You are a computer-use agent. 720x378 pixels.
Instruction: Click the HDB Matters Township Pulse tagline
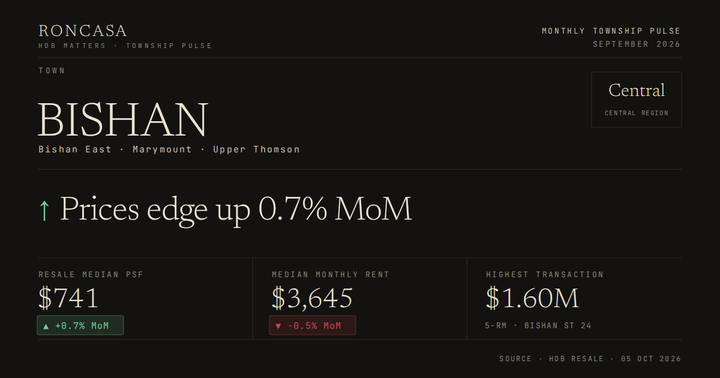coord(125,45)
